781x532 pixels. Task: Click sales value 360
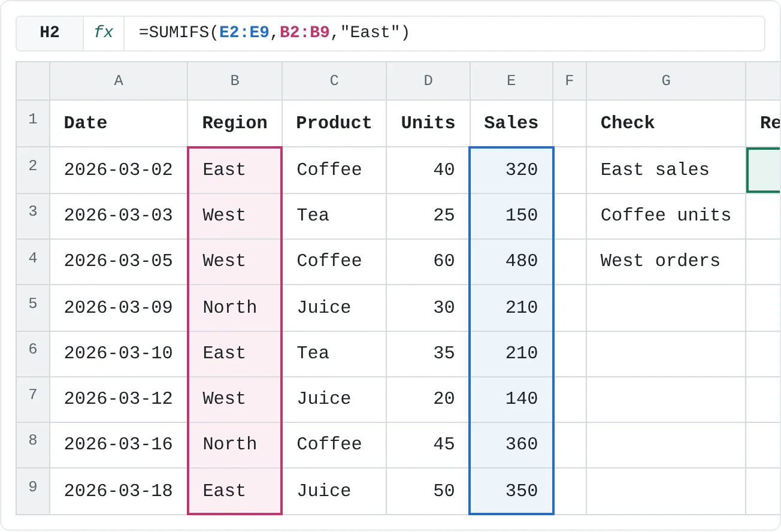coord(511,445)
